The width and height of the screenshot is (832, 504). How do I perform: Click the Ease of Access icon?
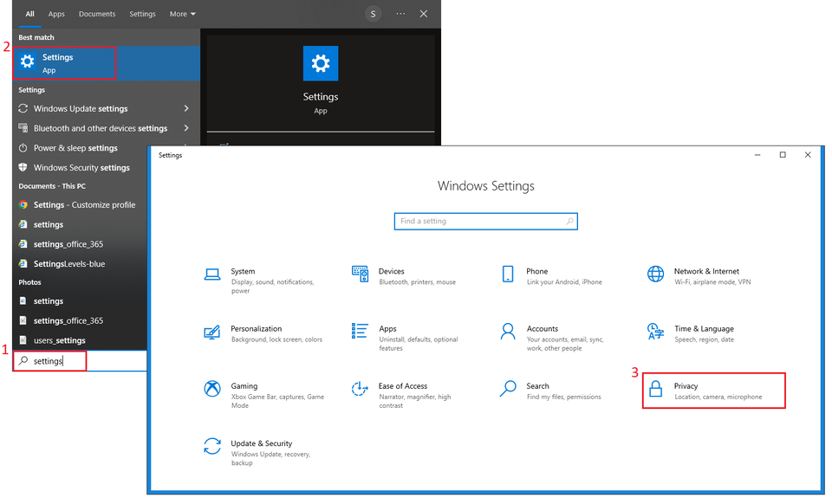pyautogui.click(x=361, y=389)
